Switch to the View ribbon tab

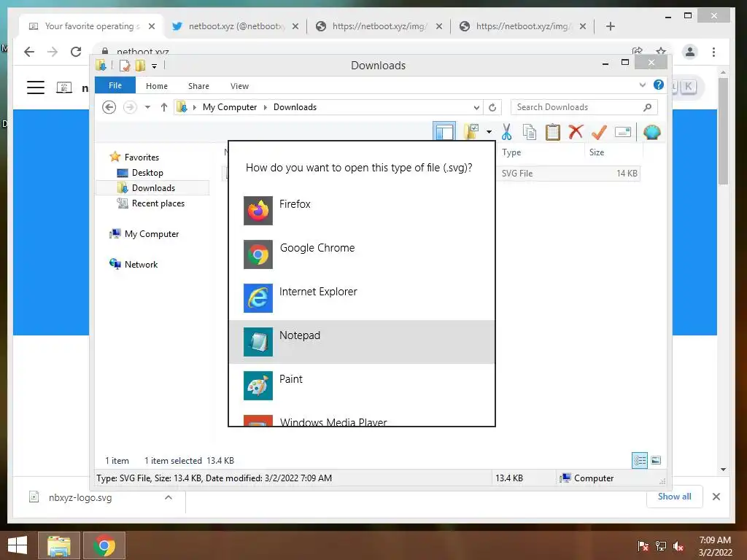[239, 86]
